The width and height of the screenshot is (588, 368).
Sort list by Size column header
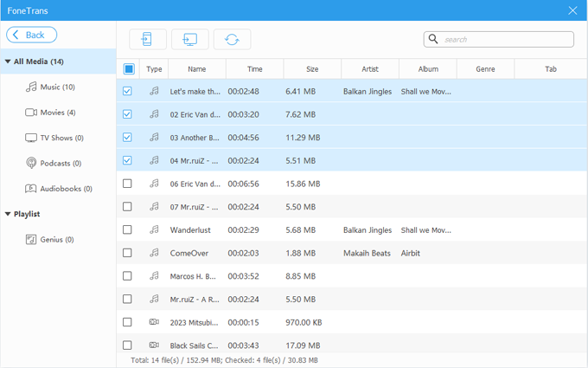pyautogui.click(x=311, y=69)
